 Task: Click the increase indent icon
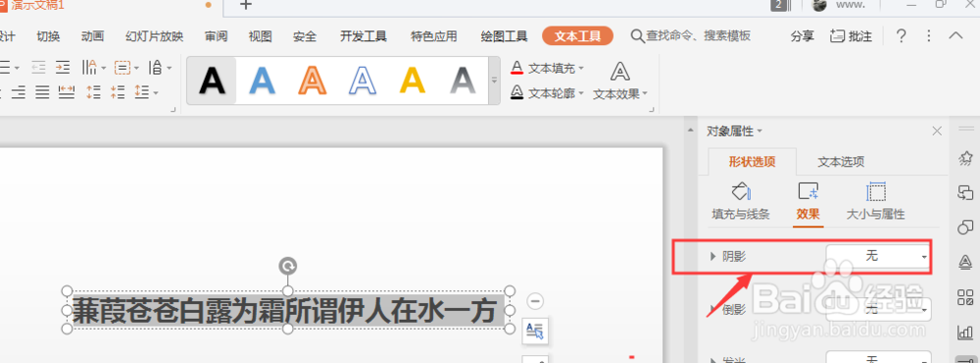click(x=62, y=67)
